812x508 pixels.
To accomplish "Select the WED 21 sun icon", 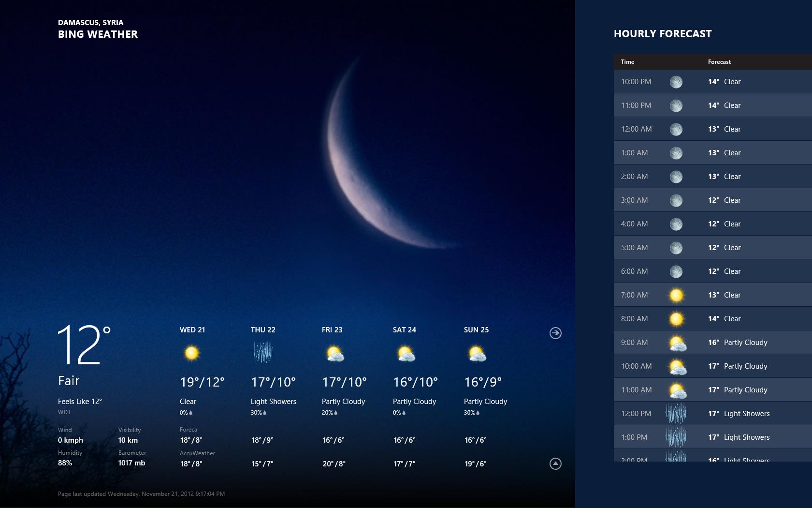I will click(x=191, y=353).
